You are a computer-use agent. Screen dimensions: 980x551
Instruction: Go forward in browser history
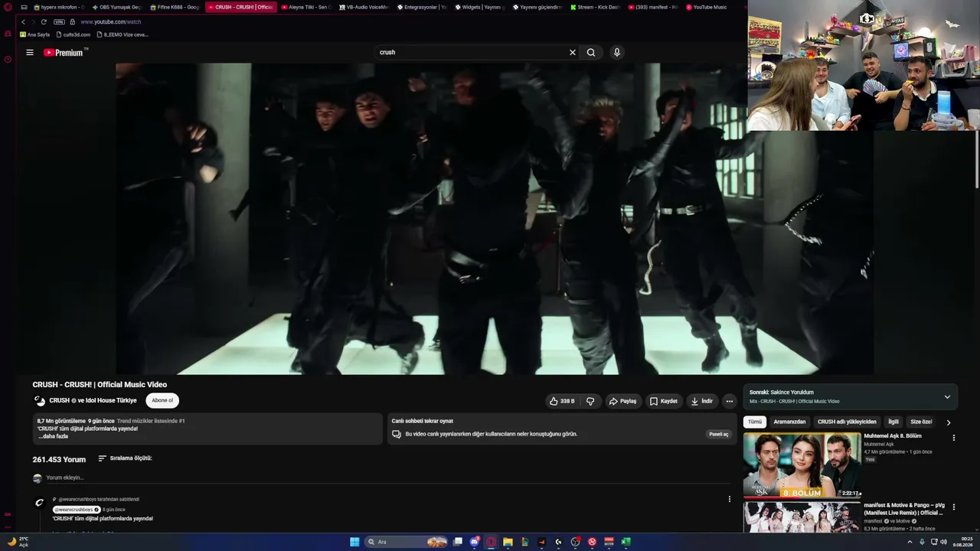click(x=33, y=22)
